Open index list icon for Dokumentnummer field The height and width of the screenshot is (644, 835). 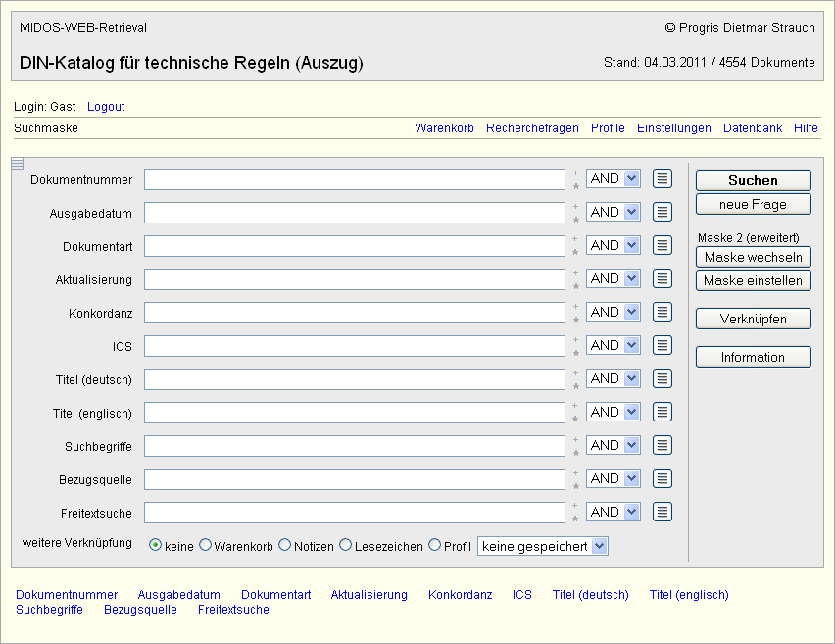(663, 178)
